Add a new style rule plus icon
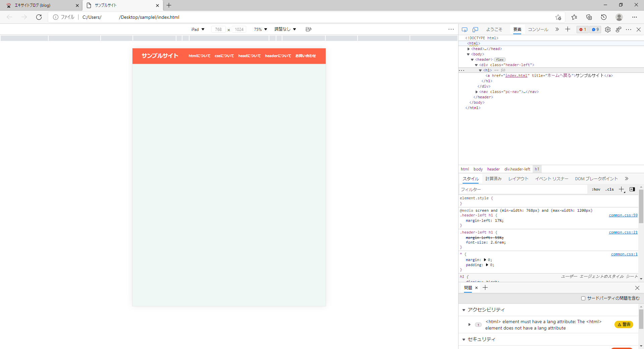The height and width of the screenshot is (349, 644). 622,189
